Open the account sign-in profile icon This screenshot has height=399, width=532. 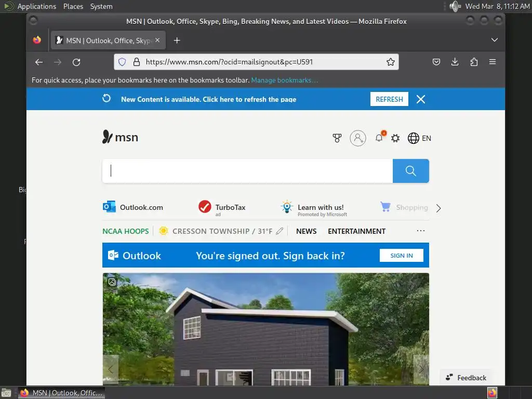pos(358,138)
